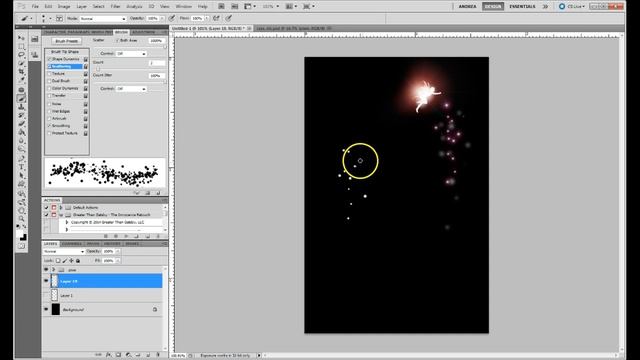Toggle the Both Axes checkbox

coord(117,40)
